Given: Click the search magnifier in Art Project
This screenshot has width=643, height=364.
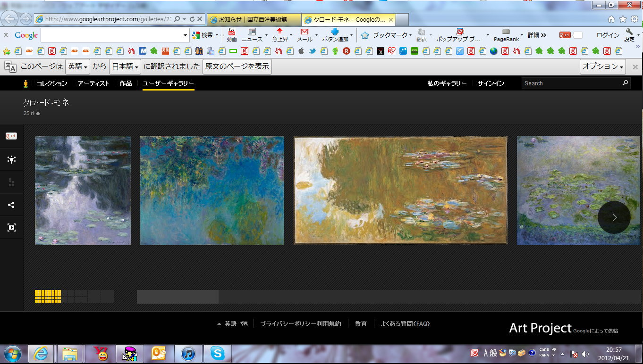Looking at the screenshot, I should 625,83.
